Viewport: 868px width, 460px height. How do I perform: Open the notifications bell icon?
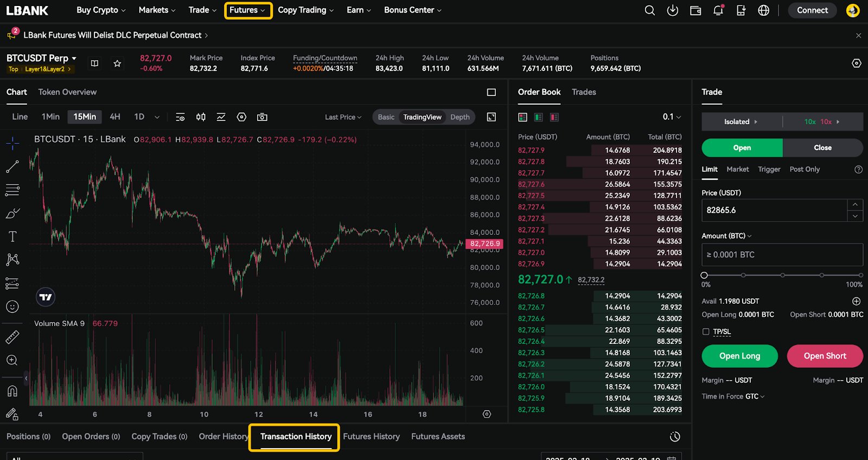[718, 10]
